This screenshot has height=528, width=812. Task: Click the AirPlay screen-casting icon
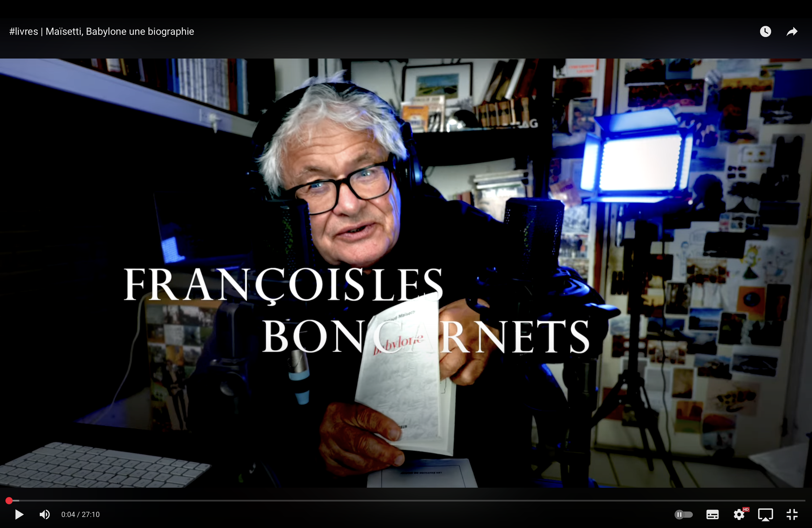click(x=765, y=514)
